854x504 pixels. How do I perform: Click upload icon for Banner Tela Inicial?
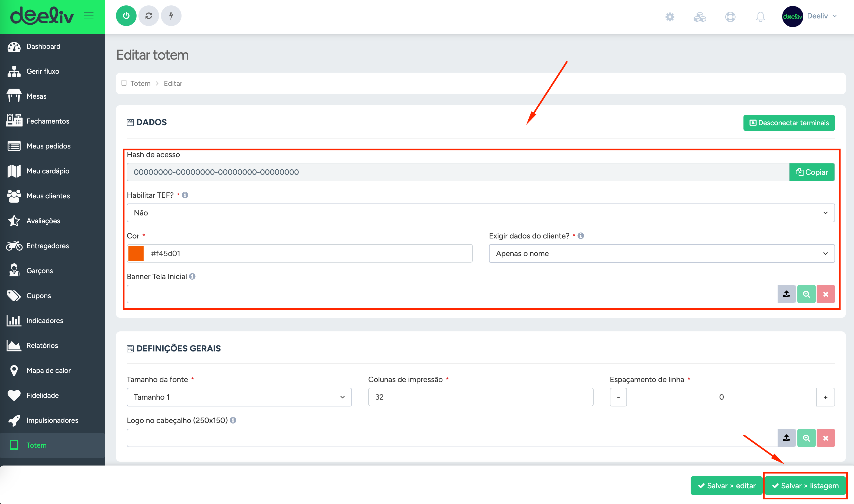pos(787,294)
